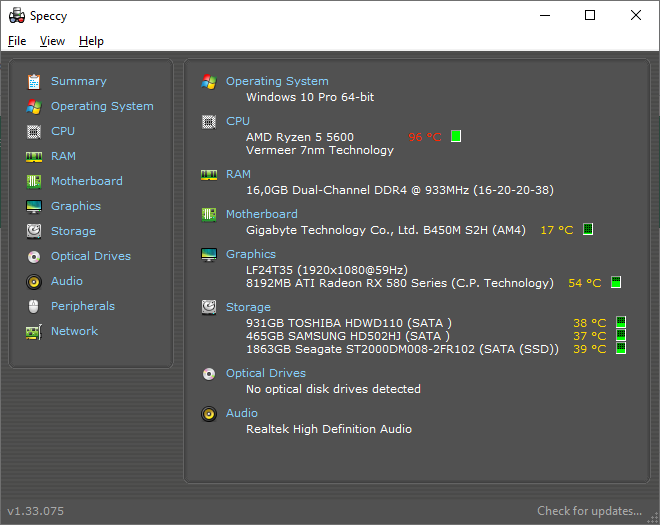Click the CPU chip icon in summary panel

click(209, 122)
